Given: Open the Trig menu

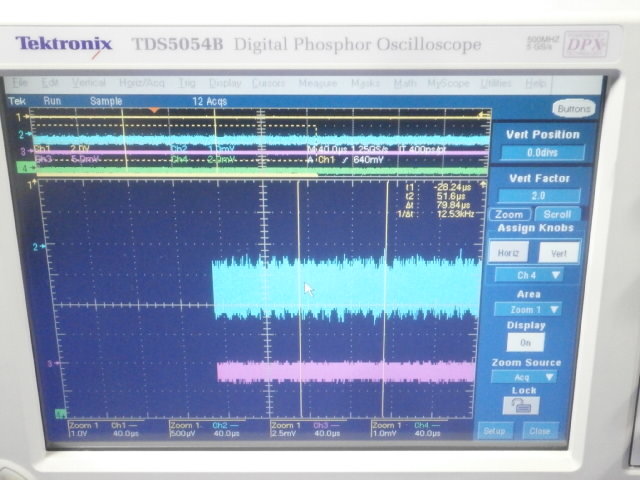Looking at the screenshot, I should [x=187, y=83].
